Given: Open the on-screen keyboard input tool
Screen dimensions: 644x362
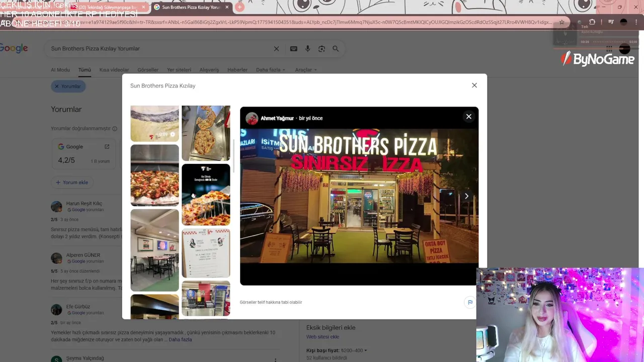Looking at the screenshot, I should (x=294, y=49).
